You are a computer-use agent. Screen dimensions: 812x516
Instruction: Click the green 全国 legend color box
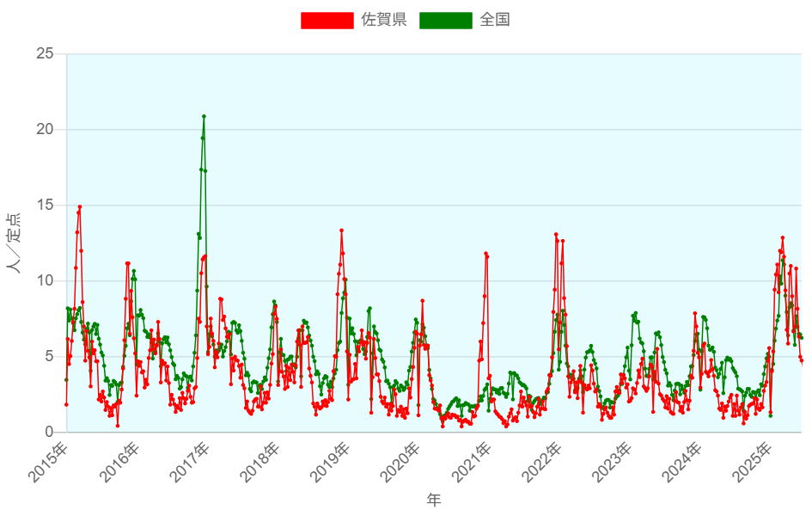[x=445, y=20]
